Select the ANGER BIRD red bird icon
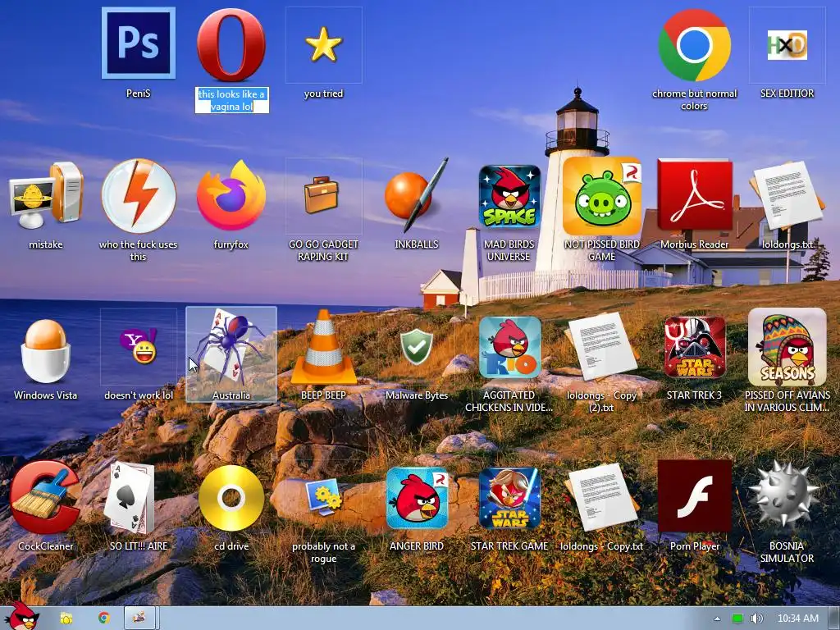 click(x=417, y=498)
